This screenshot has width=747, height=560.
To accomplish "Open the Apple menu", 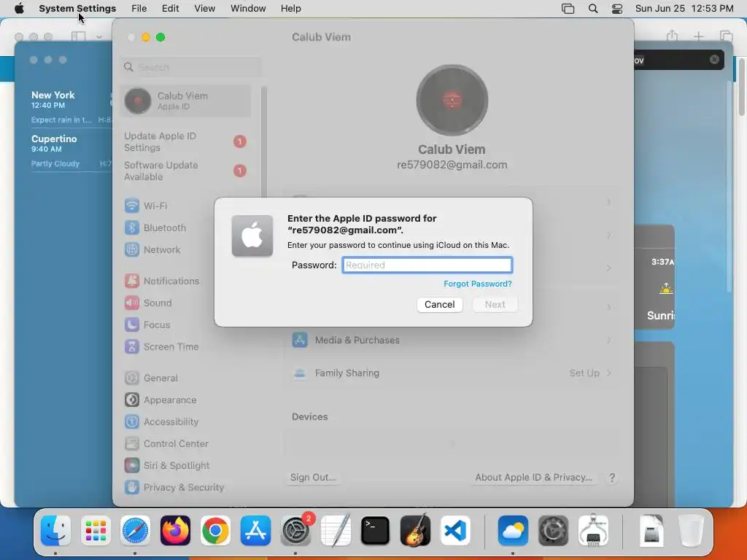I will point(19,9).
